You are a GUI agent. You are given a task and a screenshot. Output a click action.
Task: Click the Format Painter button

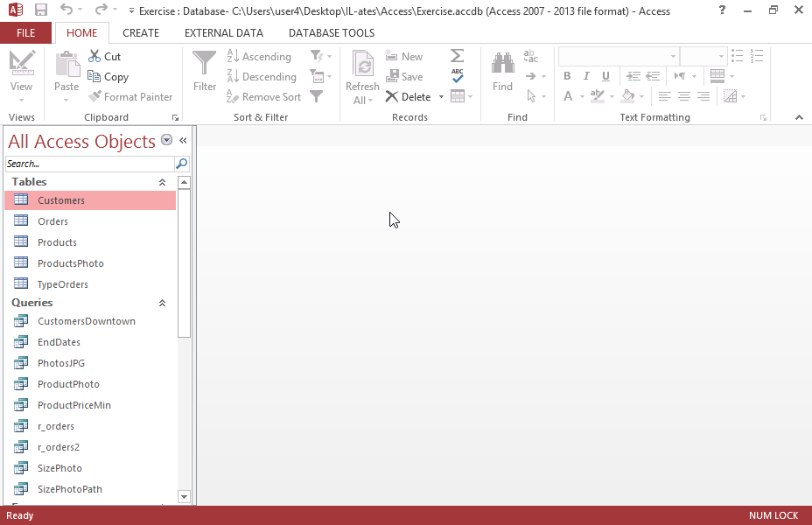coord(130,97)
